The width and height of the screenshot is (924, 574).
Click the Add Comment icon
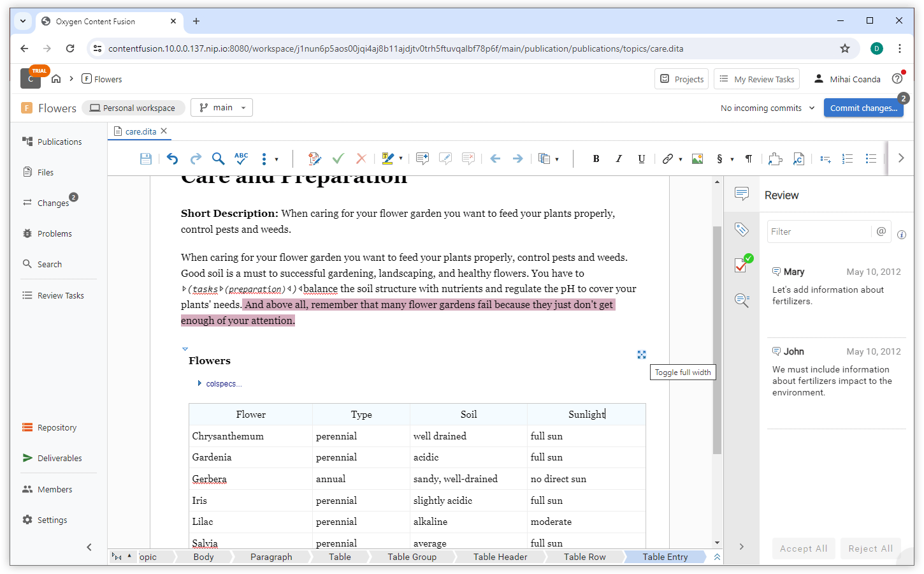pyautogui.click(x=422, y=159)
